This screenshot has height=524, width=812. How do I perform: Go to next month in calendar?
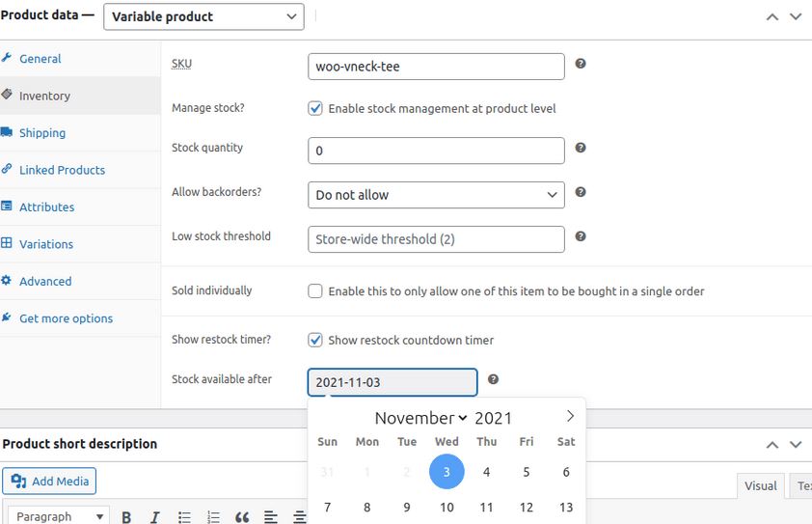pyautogui.click(x=570, y=416)
